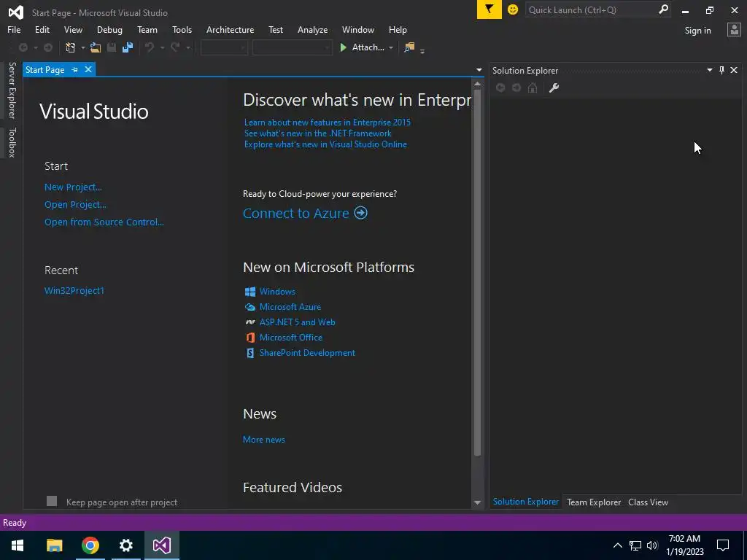Open the Server Explorer side tab
747x560 pixels.
12,90
